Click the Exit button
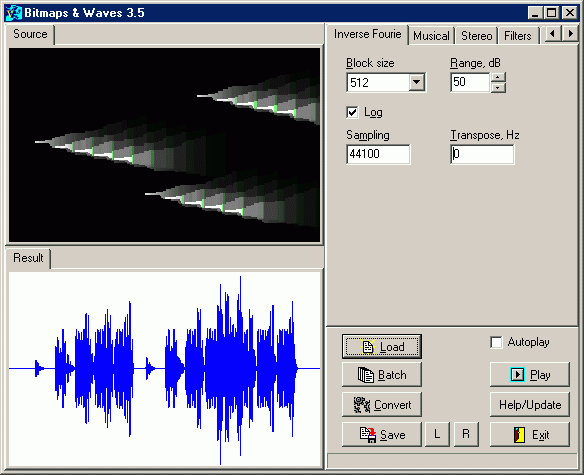 [x=530, y=434]
